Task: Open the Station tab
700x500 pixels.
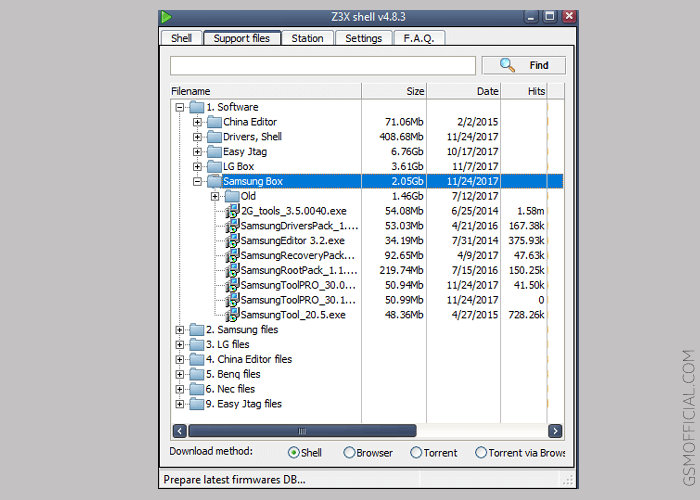Action: (x=308, y=38)
